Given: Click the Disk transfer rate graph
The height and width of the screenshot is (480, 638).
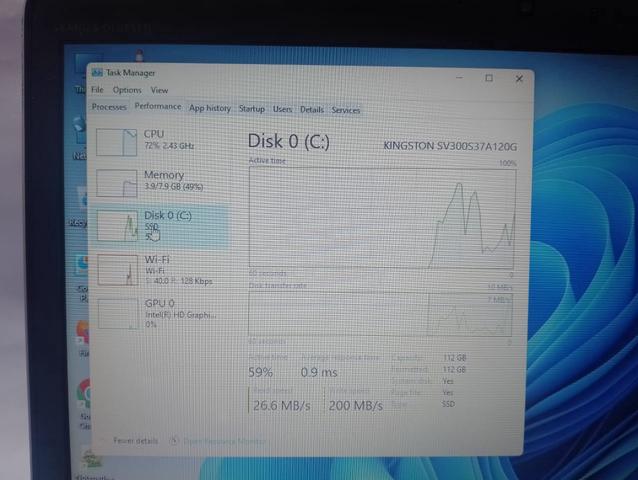Looking at the screenshot, I should [x=380, y=314].
